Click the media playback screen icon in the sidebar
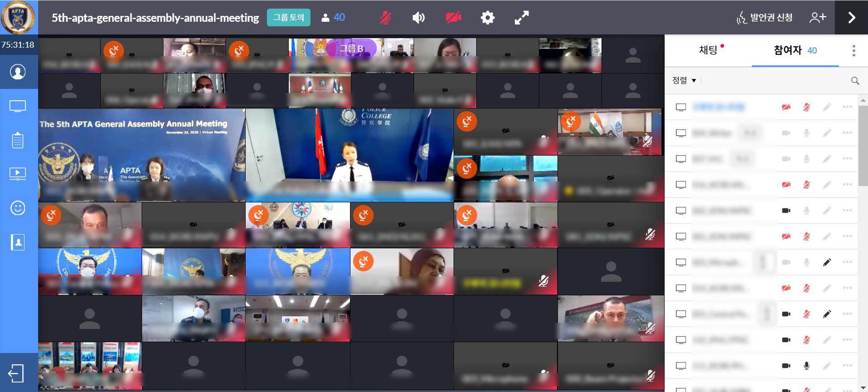 point(18,174)
